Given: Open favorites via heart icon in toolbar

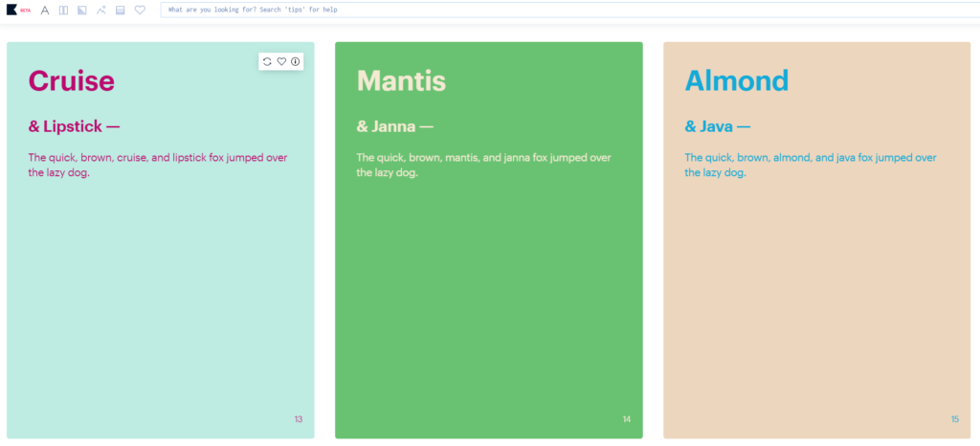Looking at the screenshot, I should click(x=140, y=10).
